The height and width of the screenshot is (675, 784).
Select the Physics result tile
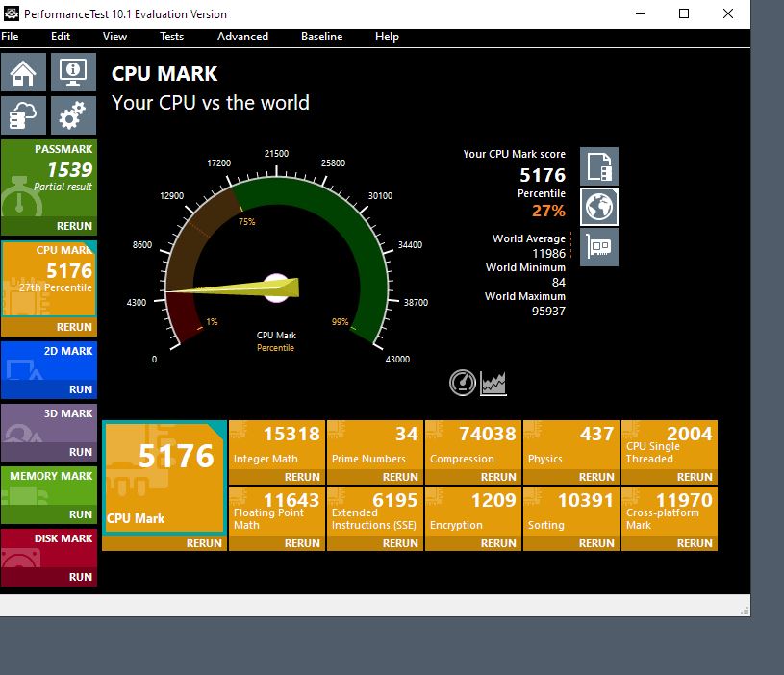(571, 444)
